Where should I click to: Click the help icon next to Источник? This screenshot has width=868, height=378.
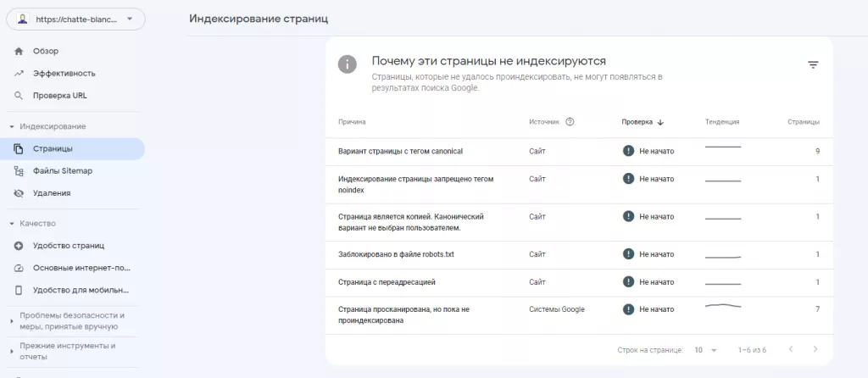click(570, 122)
